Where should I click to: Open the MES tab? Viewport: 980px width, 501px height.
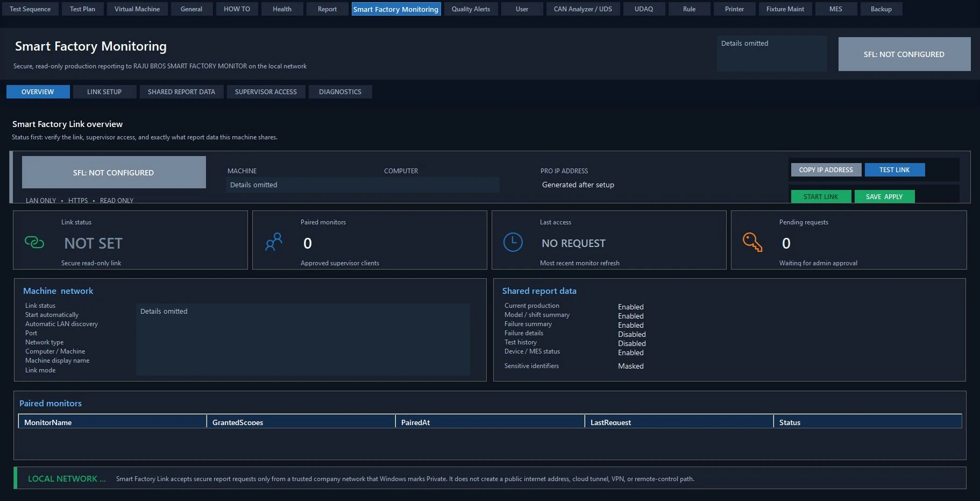tap(836, 9)
